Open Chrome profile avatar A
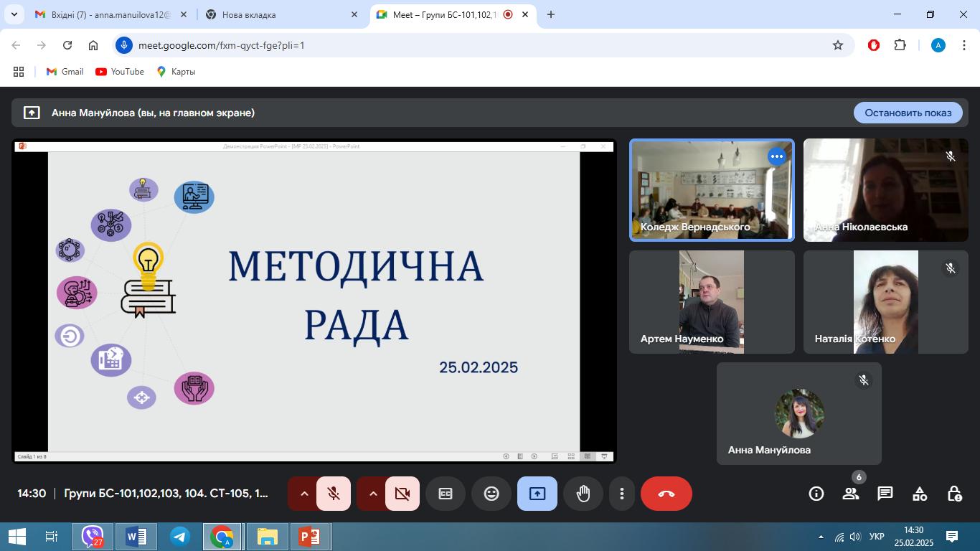The image size is (980, 551). tap(938, 45)
